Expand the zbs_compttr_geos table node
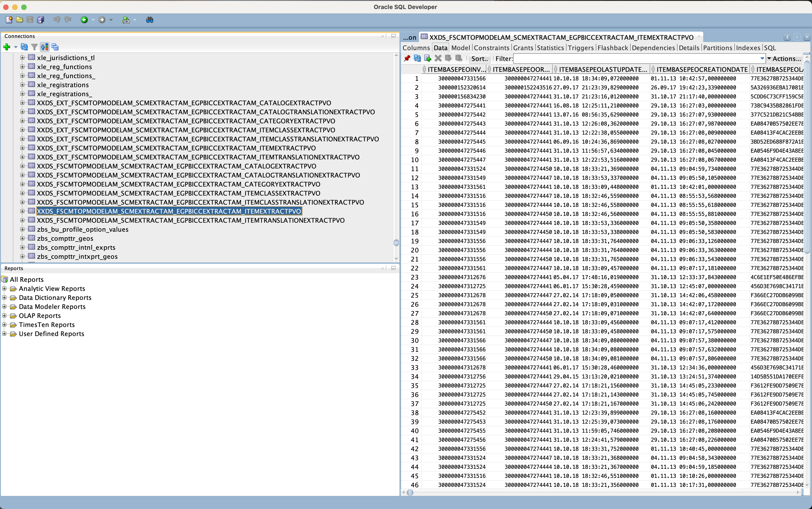This screenshot has height=509, width=812. tap(22, 238)
